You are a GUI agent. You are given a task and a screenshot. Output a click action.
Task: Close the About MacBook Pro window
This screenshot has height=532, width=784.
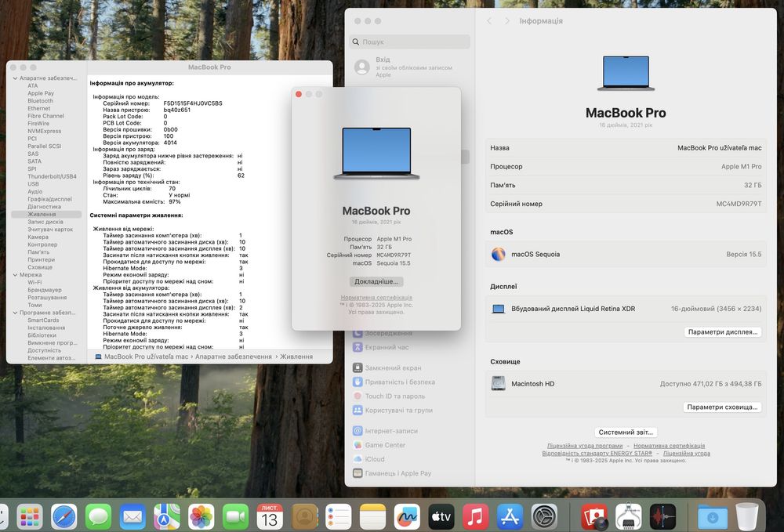point(299,94)
